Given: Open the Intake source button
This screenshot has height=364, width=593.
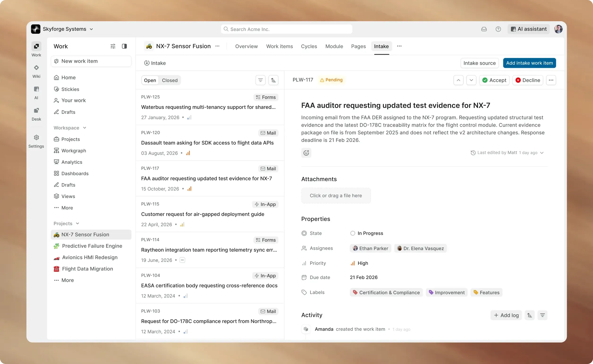Looking at the screenshot, I should pos(479,63).
